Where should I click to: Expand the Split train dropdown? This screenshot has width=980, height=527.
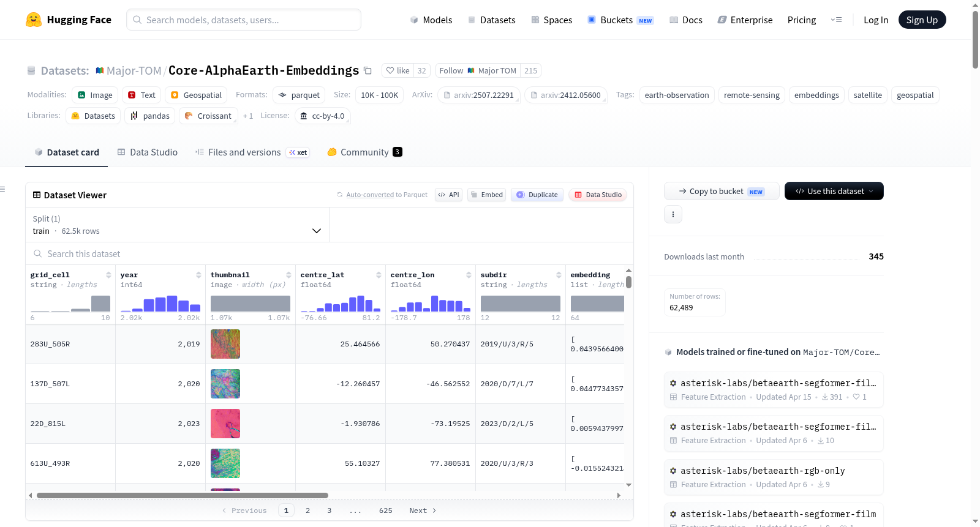(x=177, y=225)
